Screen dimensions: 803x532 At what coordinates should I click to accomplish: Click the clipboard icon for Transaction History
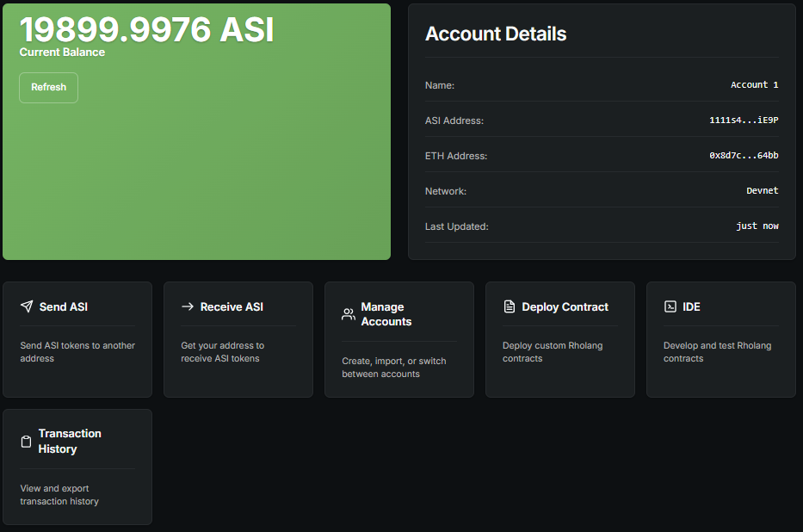[27, 442]
